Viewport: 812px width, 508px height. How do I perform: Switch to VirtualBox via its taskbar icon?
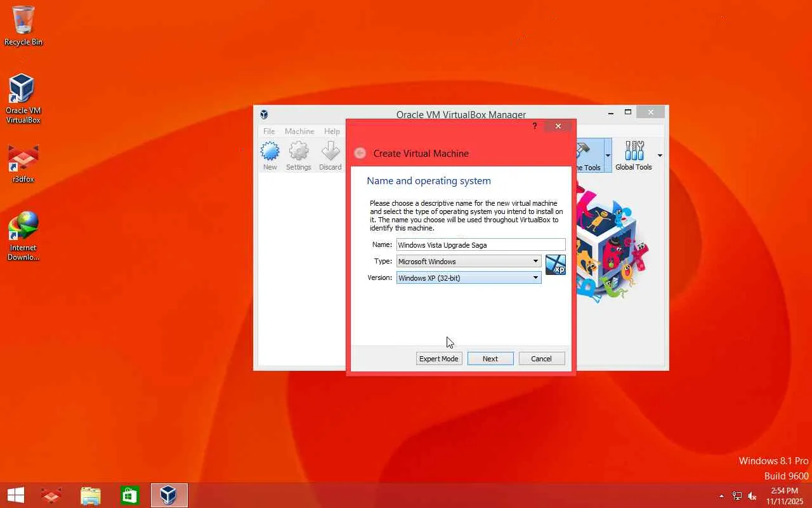click(x=169, y=495)
